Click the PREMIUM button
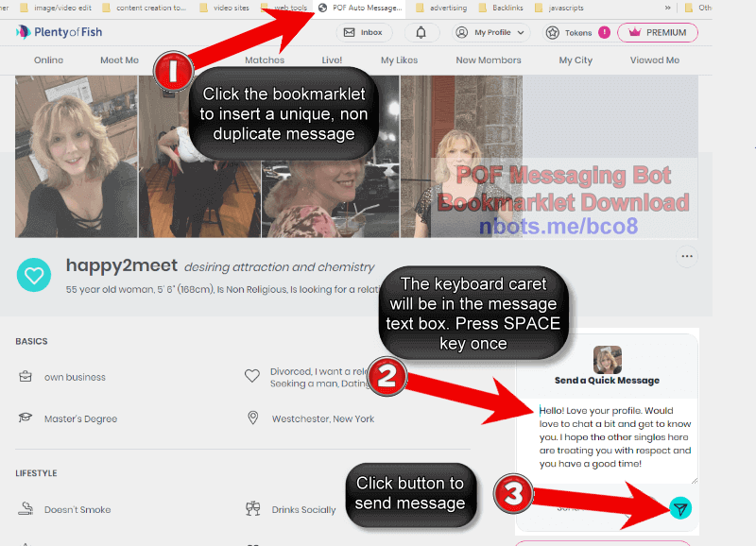This screenshot has width=756, height=546. tap(658, 32)
